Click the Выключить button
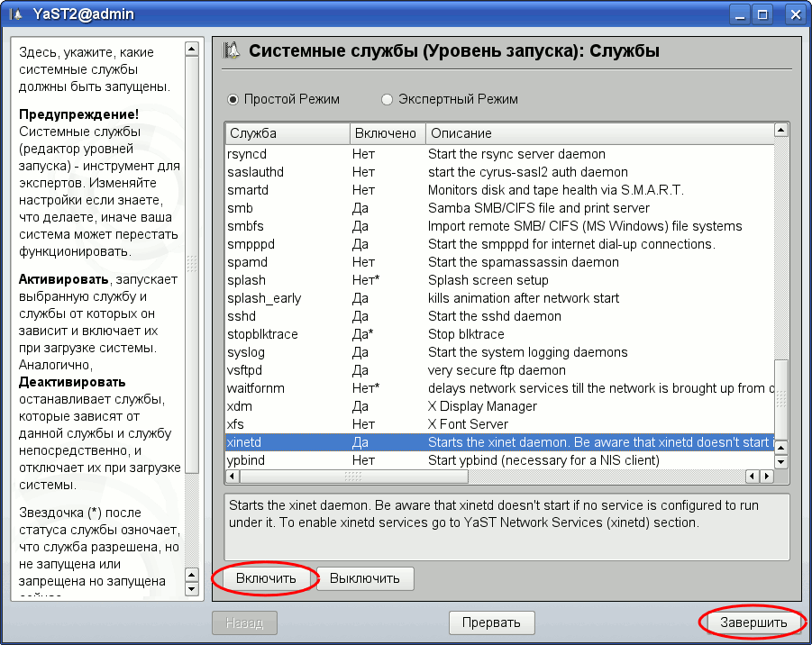Viewport: 812px width, 645px height. pyautogui.click(x=365, y=578)
